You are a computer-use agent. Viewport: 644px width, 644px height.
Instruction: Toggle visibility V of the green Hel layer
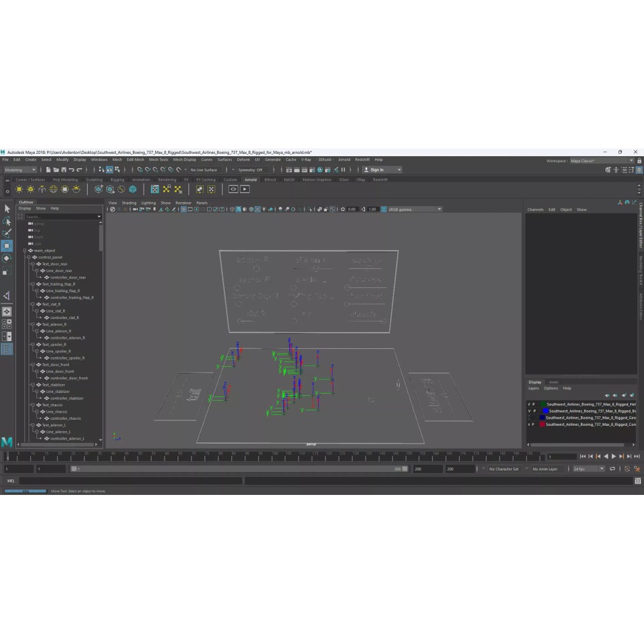point(529,404)
